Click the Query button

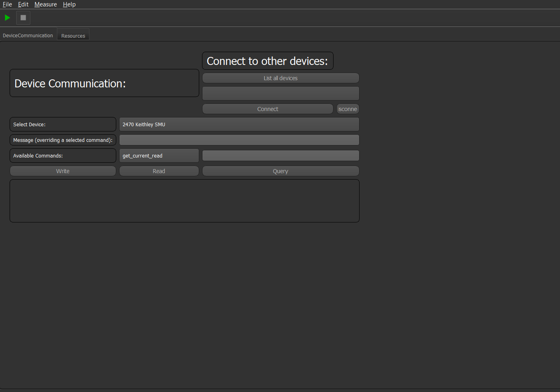281,171
